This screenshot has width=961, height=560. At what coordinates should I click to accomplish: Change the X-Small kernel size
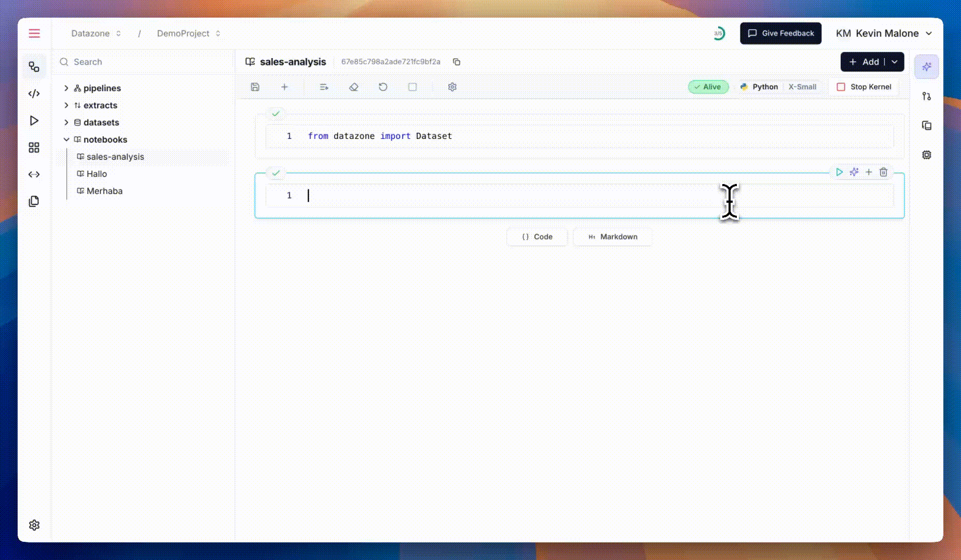(802, 87)
